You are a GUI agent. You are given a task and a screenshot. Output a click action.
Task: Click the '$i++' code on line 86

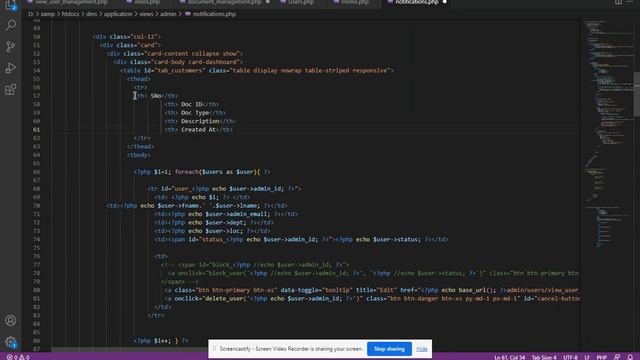coord(161,340)
